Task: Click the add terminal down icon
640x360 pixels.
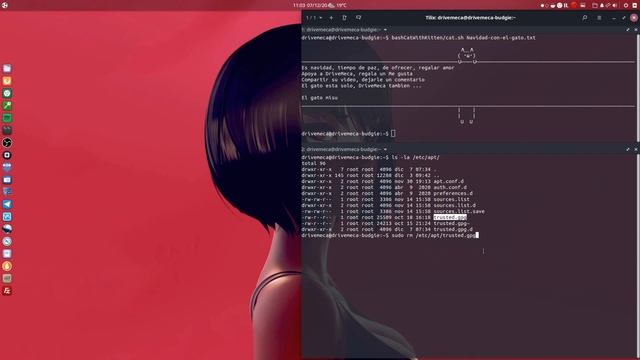Action: point(358,18)
